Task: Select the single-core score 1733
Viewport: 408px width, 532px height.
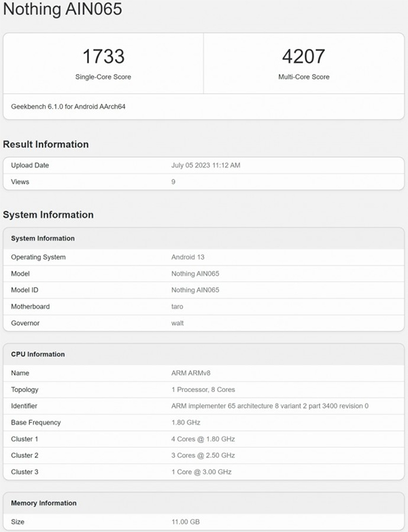Action: 103,56
